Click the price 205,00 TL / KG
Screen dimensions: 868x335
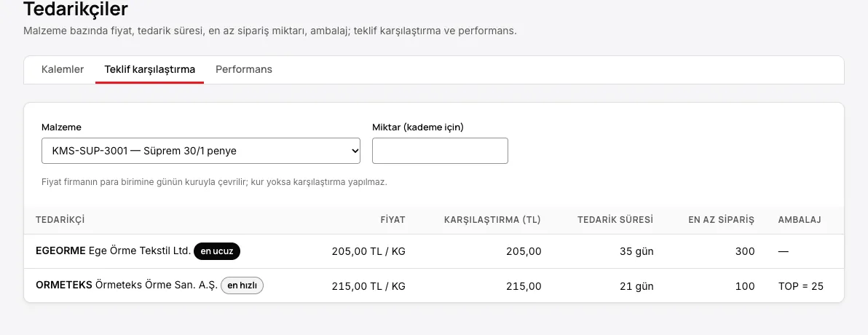click(x=368, y=251)
